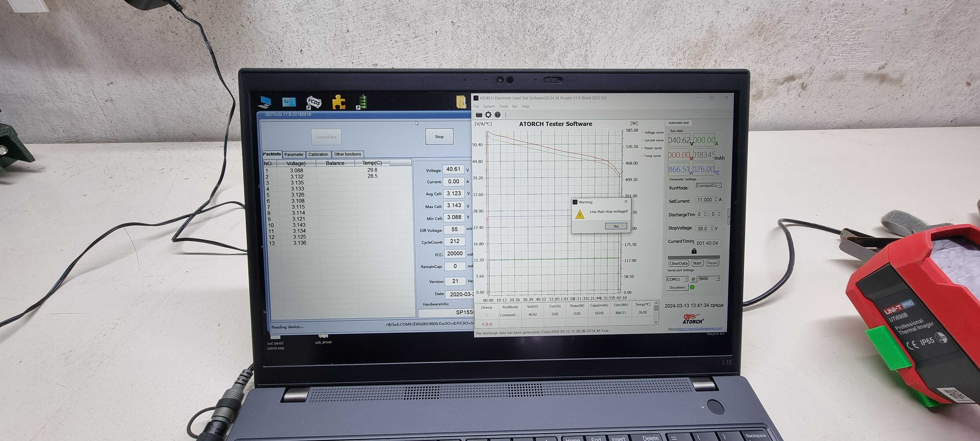Open green battery desktop shortcut
The width and height of the screenshot is (980, 441).
tap(362, 102)
